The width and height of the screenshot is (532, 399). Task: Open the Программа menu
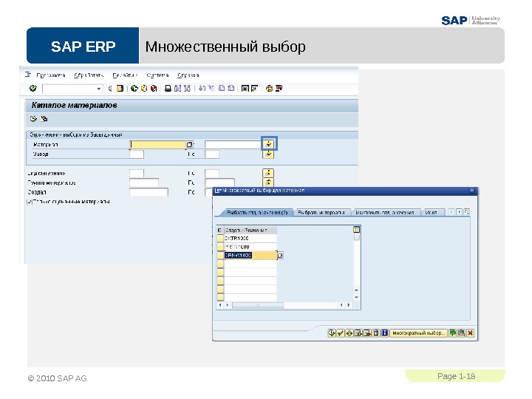[50, 75]
